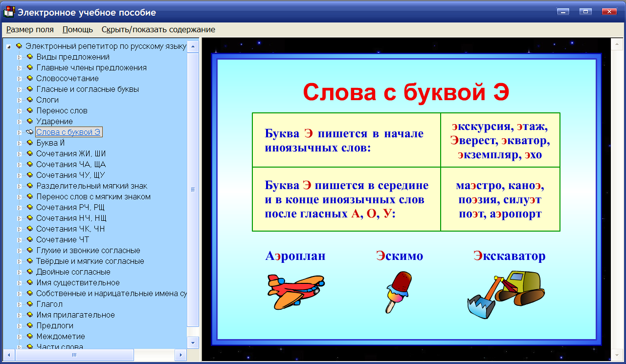
Task: Click the book icon beside "Виды предложений"
Action: pos(29,57)
